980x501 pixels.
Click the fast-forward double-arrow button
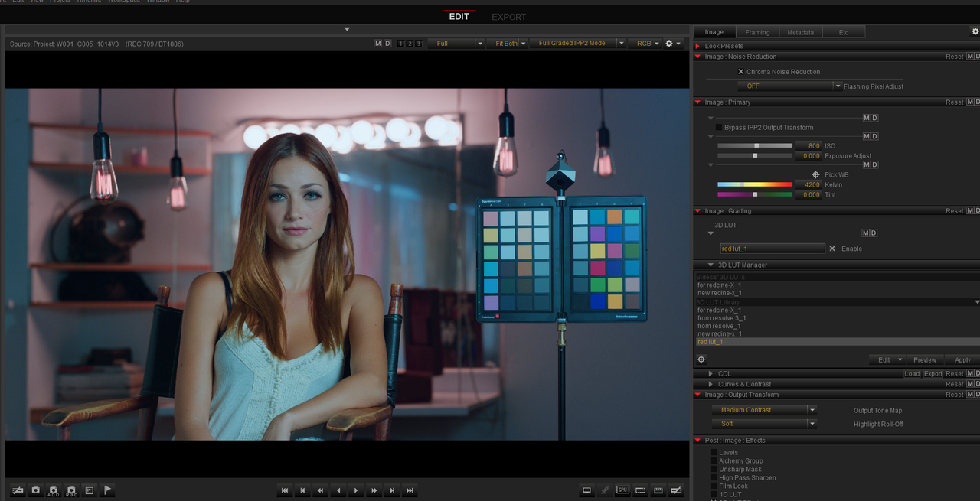[374, 490]
